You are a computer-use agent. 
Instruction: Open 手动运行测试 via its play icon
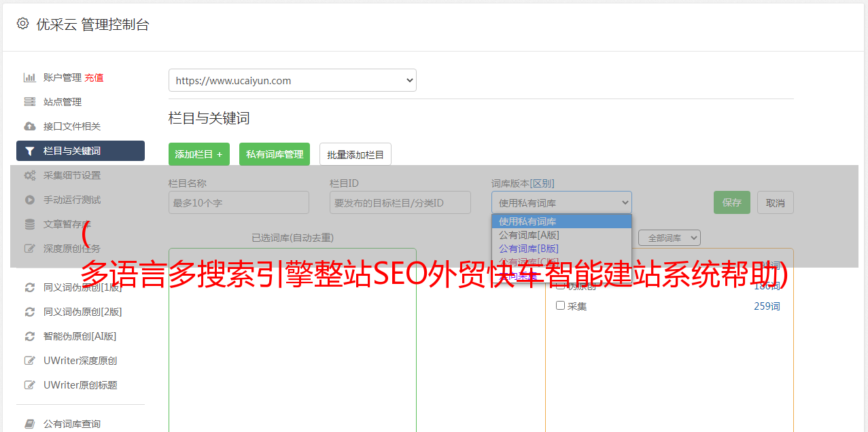point(30,200)
